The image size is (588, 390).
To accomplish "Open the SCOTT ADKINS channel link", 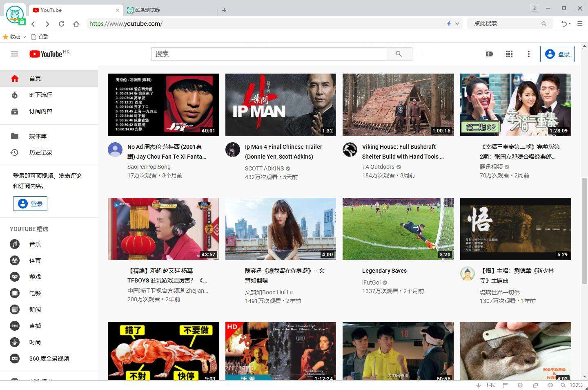I will (264, 168).
